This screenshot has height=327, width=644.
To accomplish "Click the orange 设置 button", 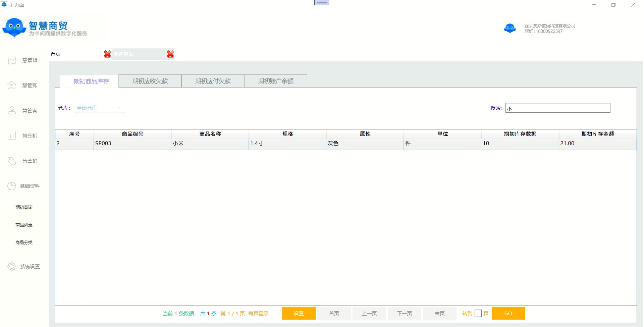I will (299, 313).
